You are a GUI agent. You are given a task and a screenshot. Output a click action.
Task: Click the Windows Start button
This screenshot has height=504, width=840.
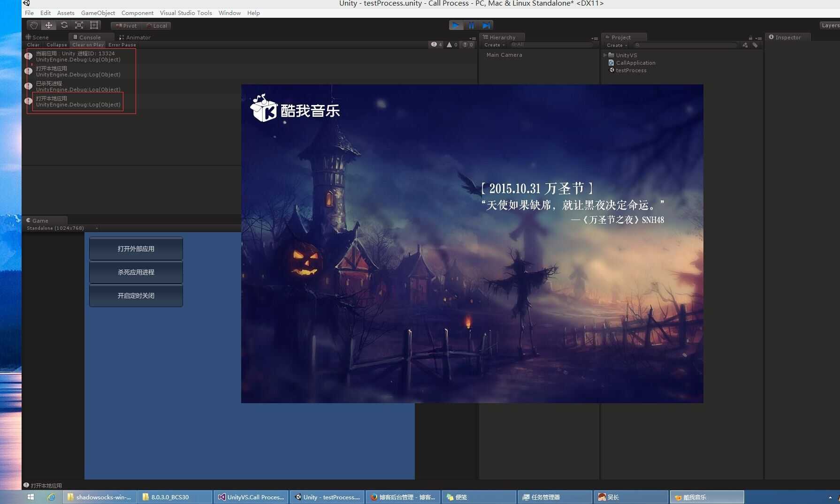coord(31,497)
